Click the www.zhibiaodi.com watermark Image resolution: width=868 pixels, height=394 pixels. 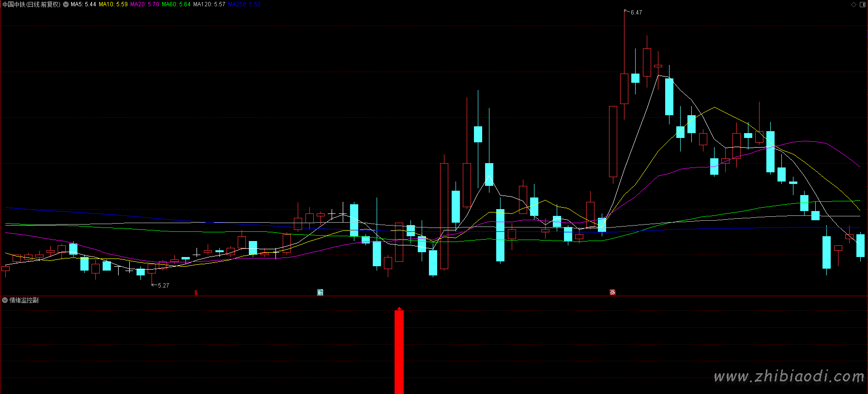[x=789, y=376]
